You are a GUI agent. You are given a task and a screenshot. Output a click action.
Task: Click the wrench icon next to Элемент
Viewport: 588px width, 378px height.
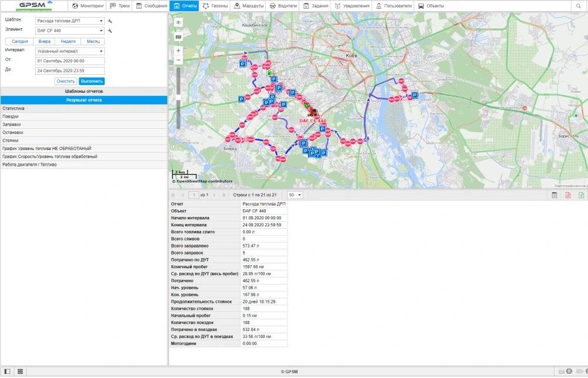coord(110,31)
